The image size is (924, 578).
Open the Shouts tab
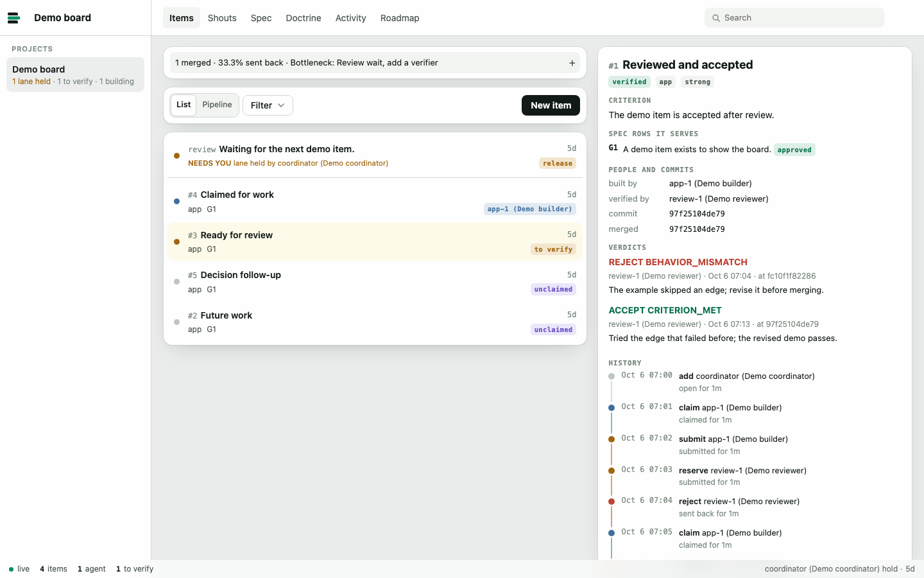coord(222,18)
